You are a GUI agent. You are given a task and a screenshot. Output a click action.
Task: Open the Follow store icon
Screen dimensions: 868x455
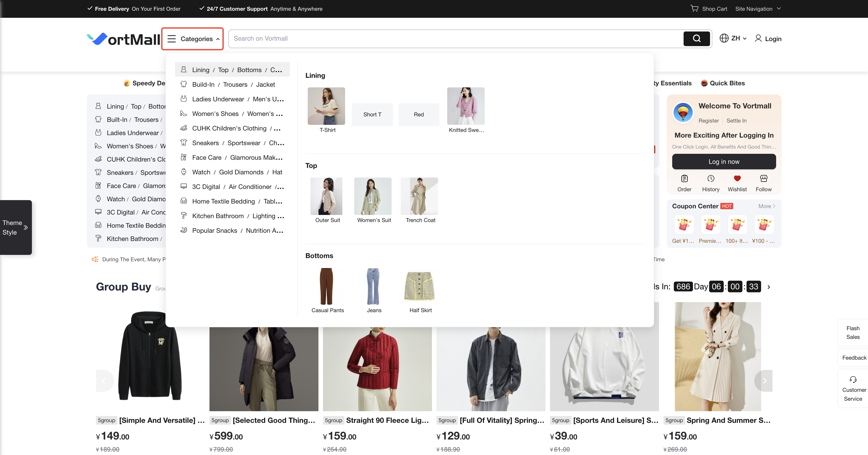point(763,178)
